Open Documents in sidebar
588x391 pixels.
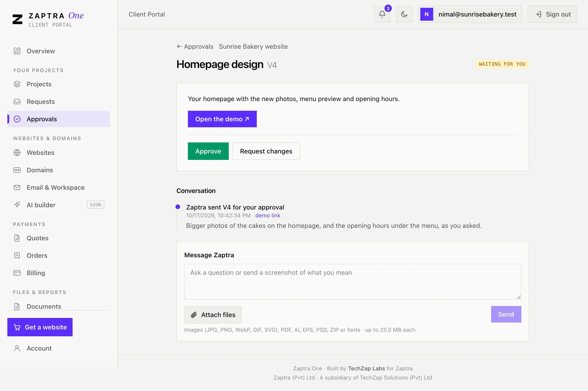point(59,306)
